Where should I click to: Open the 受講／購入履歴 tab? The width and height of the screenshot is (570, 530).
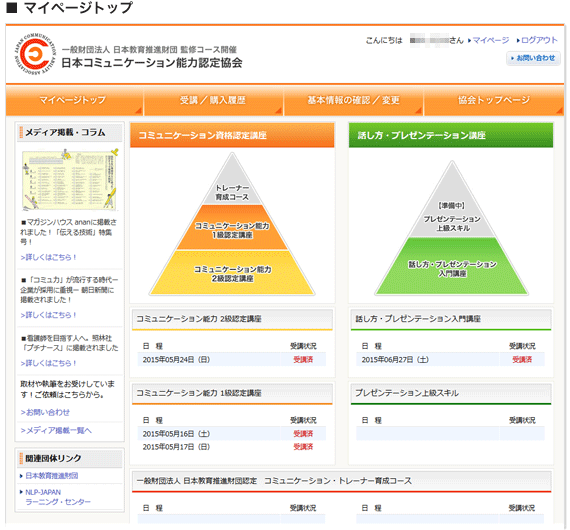[213, 100]
